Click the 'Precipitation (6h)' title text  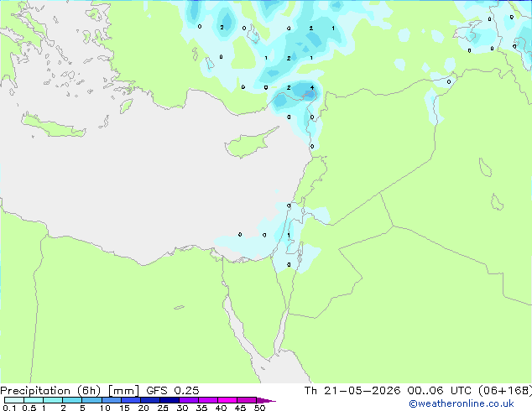pos(50,391)
